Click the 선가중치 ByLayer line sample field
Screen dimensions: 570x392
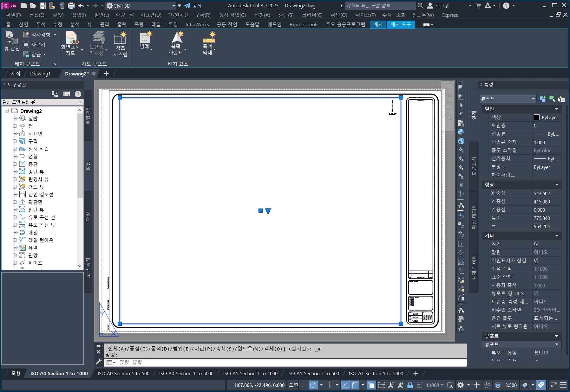[x=547, y=159]
